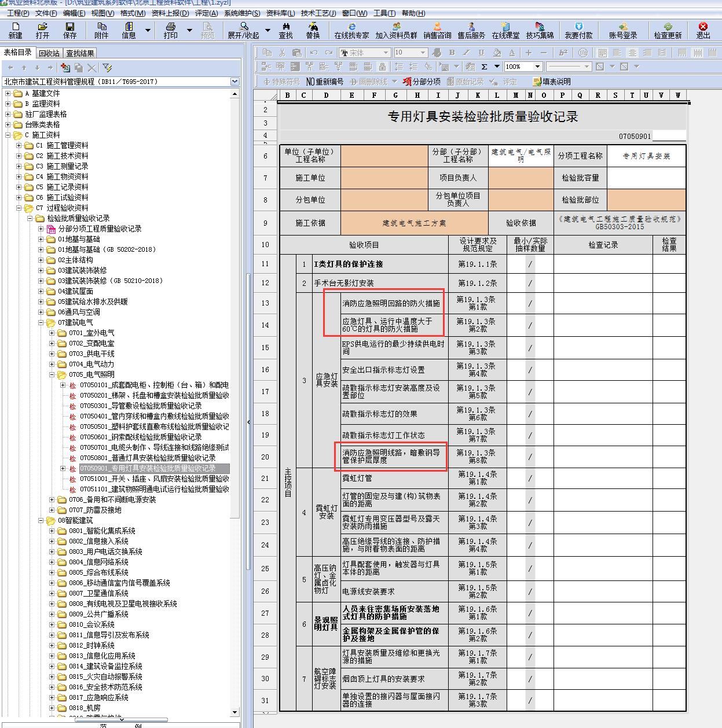722x728 pixels.
Task: Open 技巧集锦 tips collection
Action: point(540,31)
